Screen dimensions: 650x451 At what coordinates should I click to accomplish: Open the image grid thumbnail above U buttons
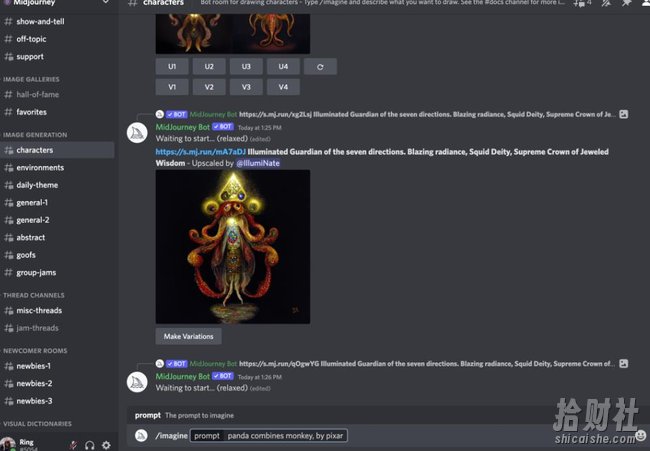(233, 34)
